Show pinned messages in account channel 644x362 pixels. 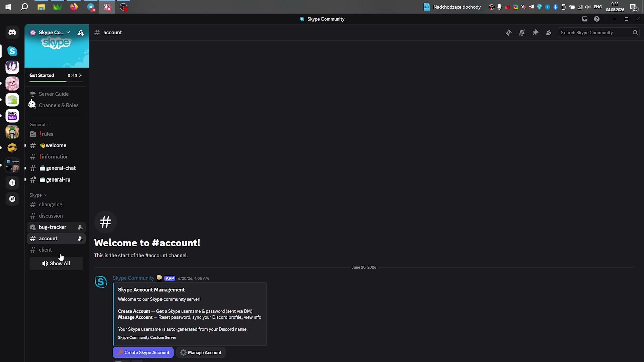tap(535, 33)
